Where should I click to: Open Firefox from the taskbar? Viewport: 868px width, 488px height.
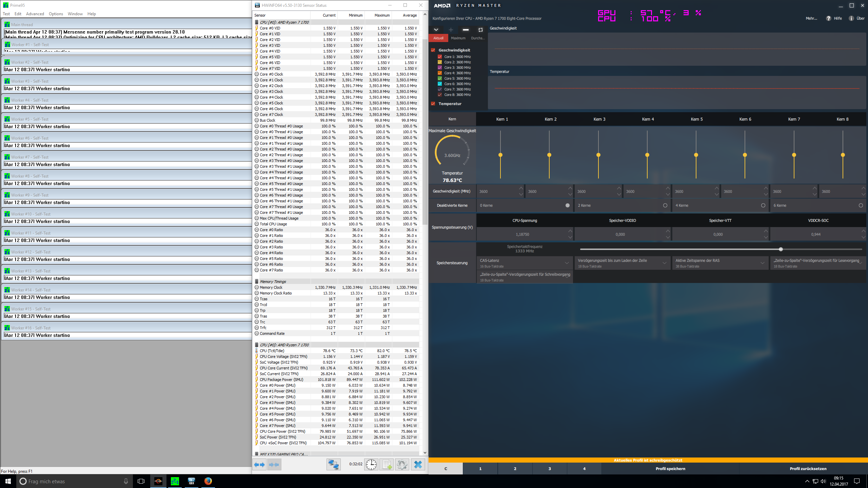[x=208, y=481]
